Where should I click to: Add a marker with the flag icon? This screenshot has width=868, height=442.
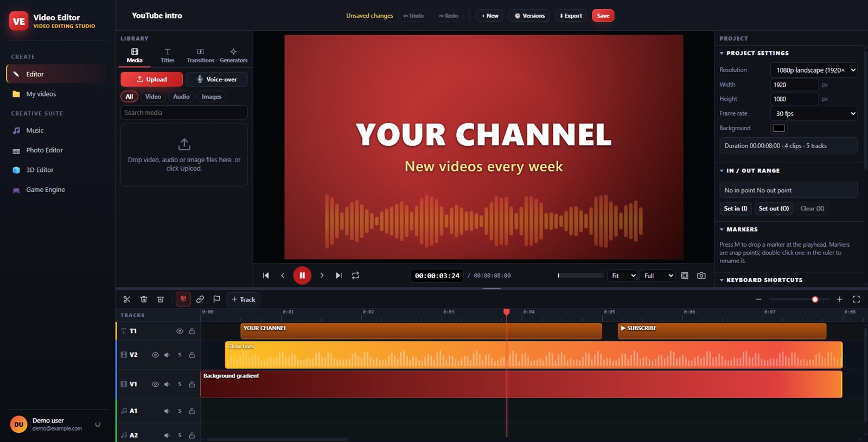click(x=216, y=299)
